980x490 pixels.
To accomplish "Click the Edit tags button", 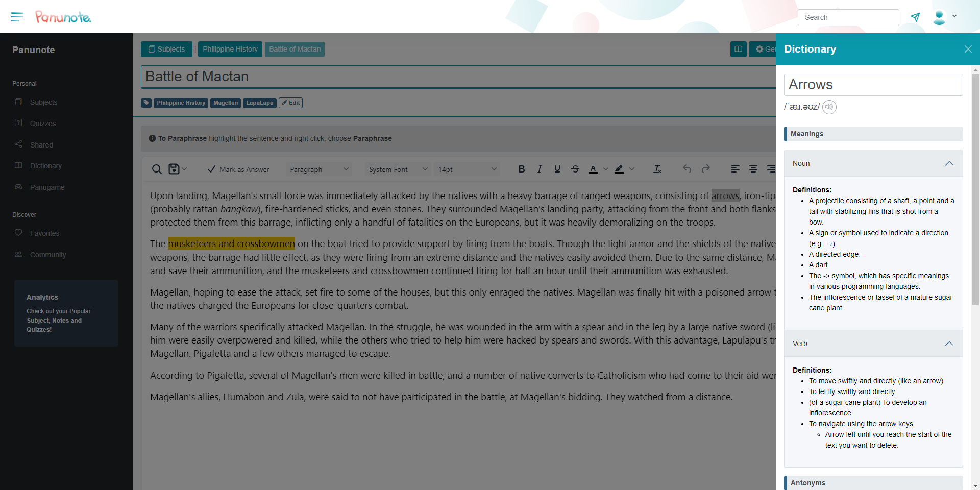I will pos(290,103).
